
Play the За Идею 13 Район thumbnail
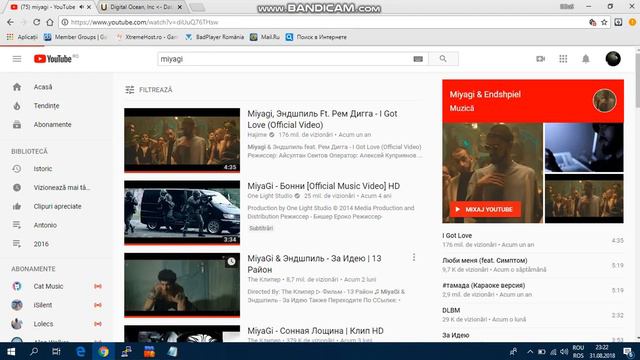[182, 285]
